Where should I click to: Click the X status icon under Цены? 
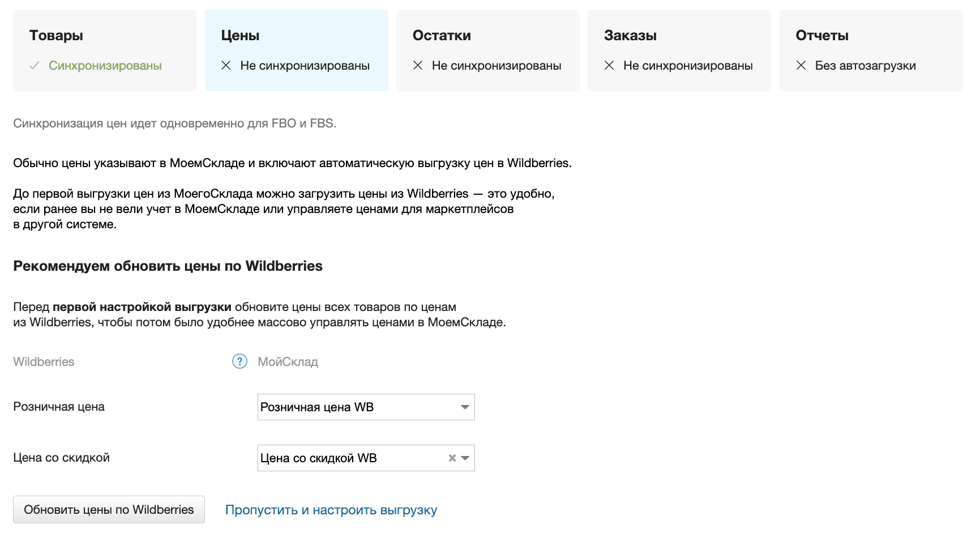226,66
